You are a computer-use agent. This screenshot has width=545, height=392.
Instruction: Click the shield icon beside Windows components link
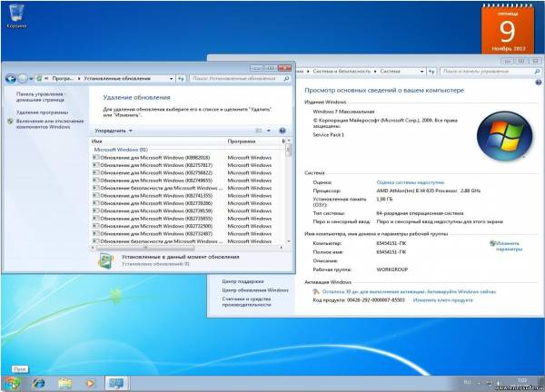10,122
